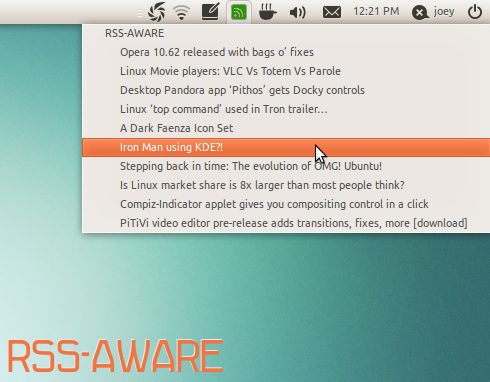Click the RSS-AWARE feed header entry

[x=286, y=33]
